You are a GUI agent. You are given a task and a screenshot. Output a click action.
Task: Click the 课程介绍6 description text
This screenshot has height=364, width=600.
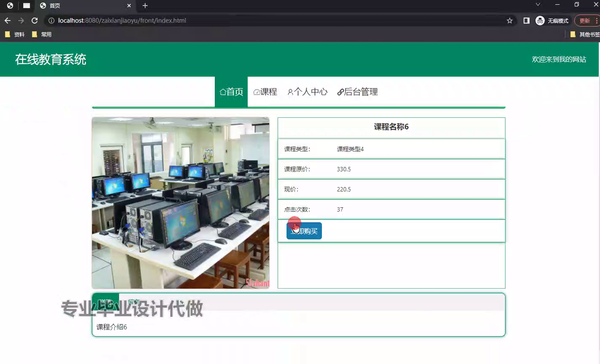pos(112,327)
